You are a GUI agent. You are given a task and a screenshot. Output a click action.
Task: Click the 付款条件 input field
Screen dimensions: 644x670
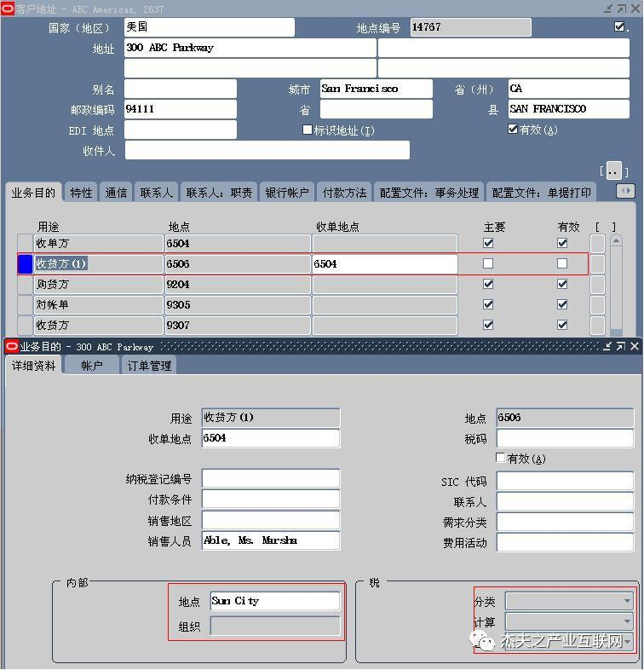[271, 499]
